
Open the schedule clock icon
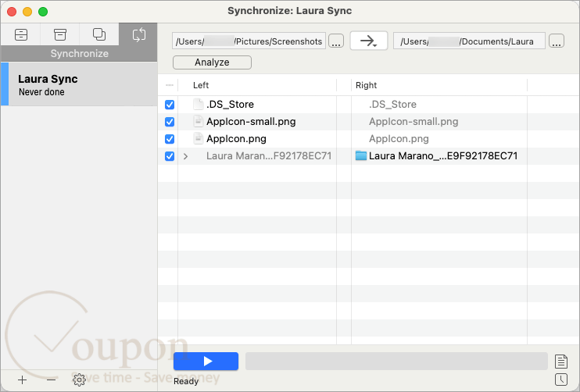click(x=560, y=380)
